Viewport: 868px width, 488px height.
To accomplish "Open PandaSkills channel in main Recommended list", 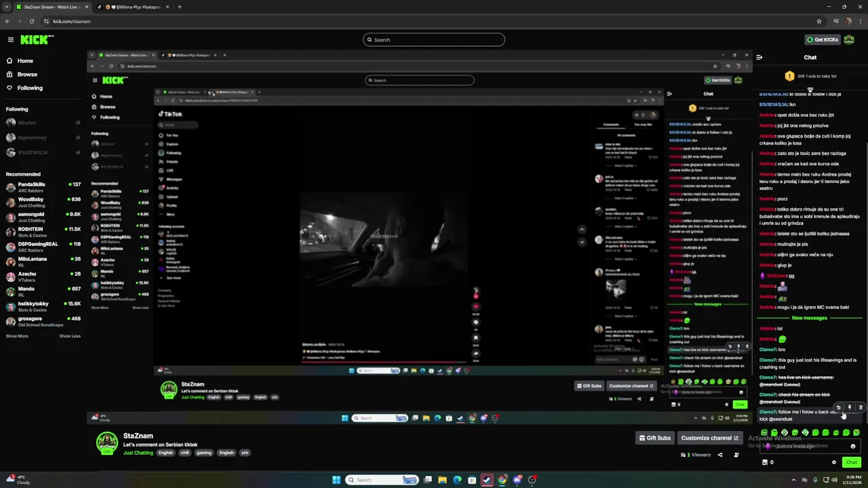I will [42, 187].
